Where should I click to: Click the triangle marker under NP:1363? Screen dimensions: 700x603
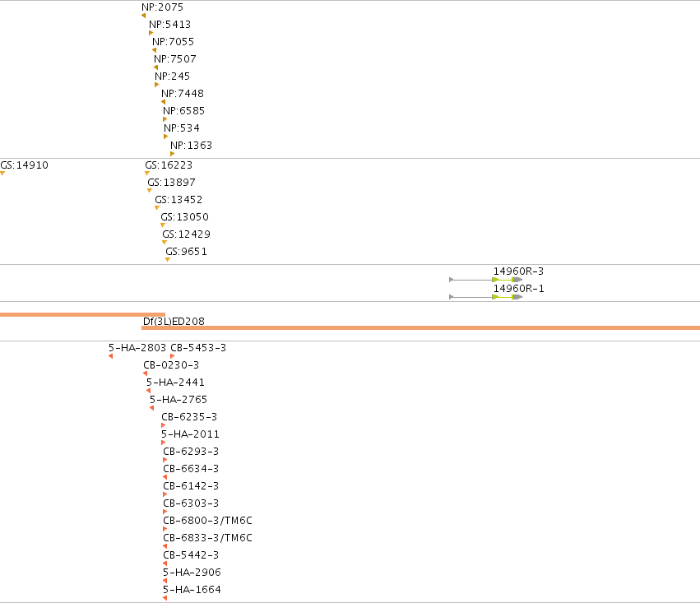[x=172, y=154]
